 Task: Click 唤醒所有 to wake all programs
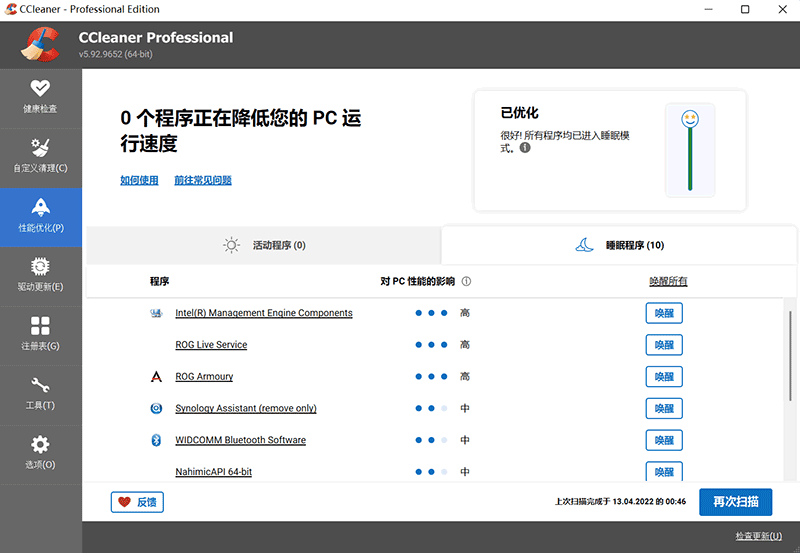[x=667, y=282]
